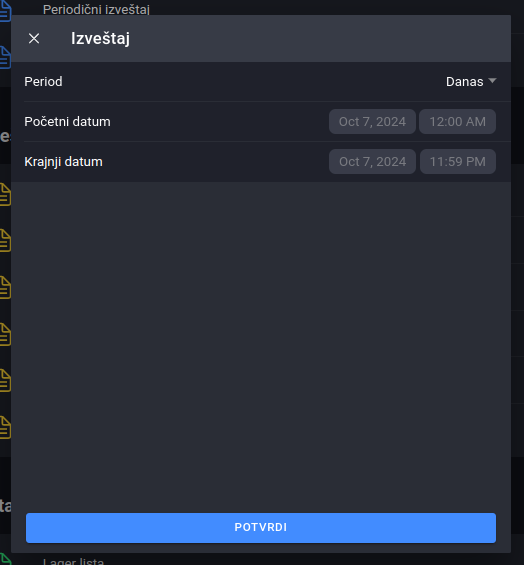Click the blue document icon beside Periodični izveštaj
Screen dimensions: 524x565
[x=5, y=10]
